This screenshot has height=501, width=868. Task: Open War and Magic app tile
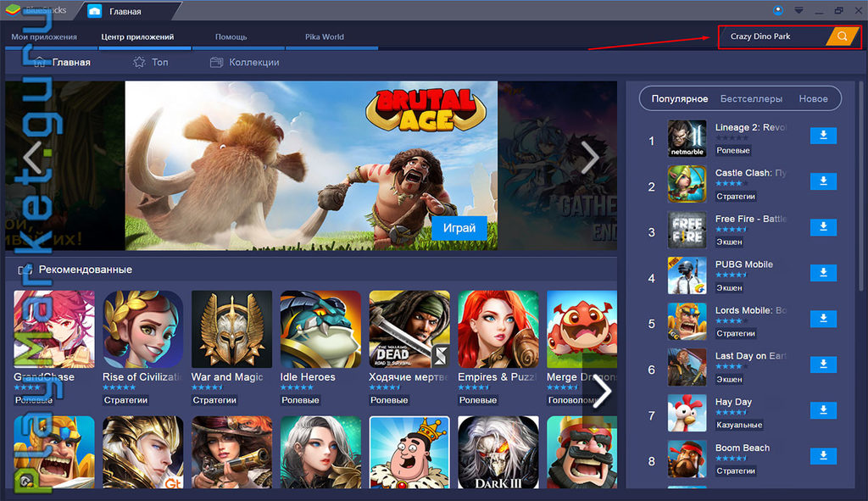(231, 330)
